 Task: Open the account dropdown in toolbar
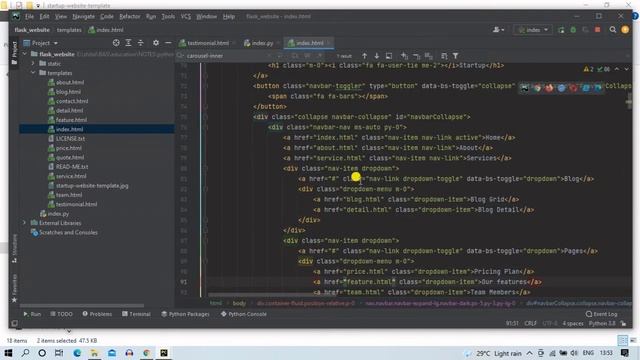pos(498,30)
